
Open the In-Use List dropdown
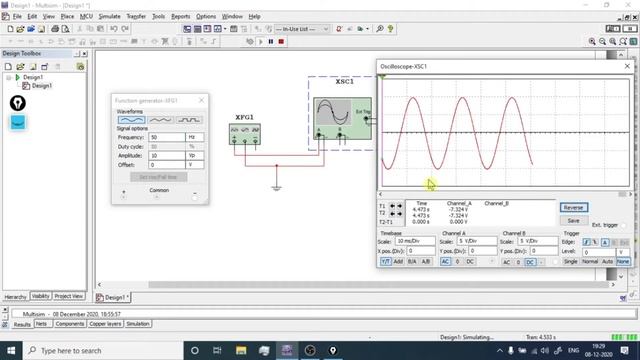click(x=326, y=29)
